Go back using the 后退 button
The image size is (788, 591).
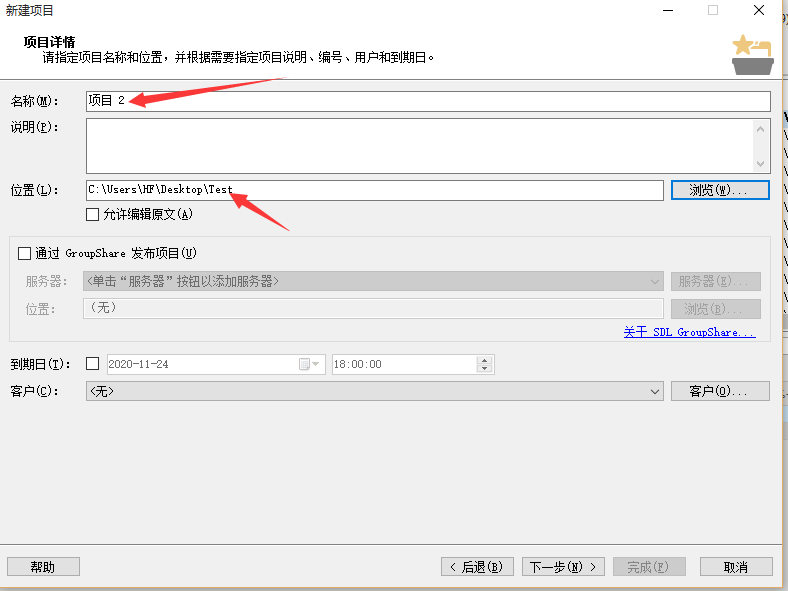click(478, 567)
